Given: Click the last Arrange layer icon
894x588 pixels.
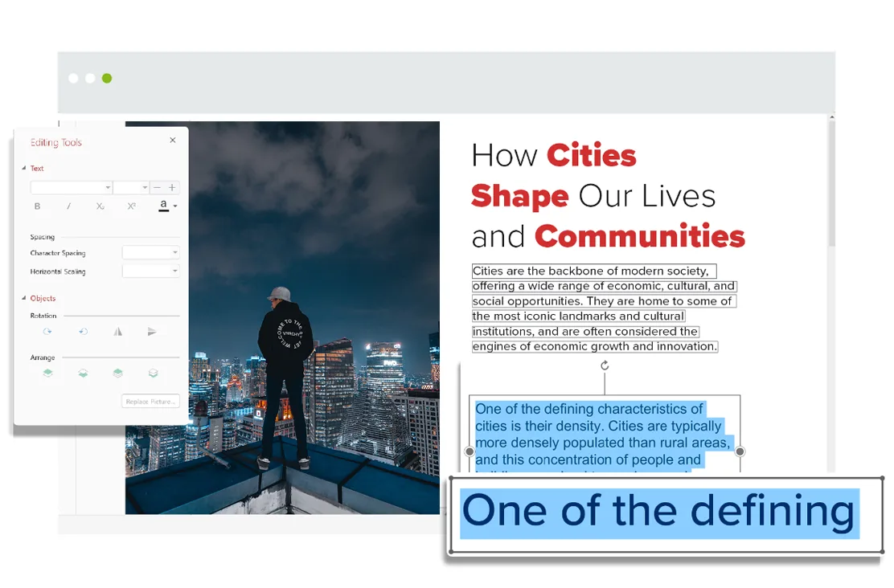Looking at the screenshot, I should (154, 373).
